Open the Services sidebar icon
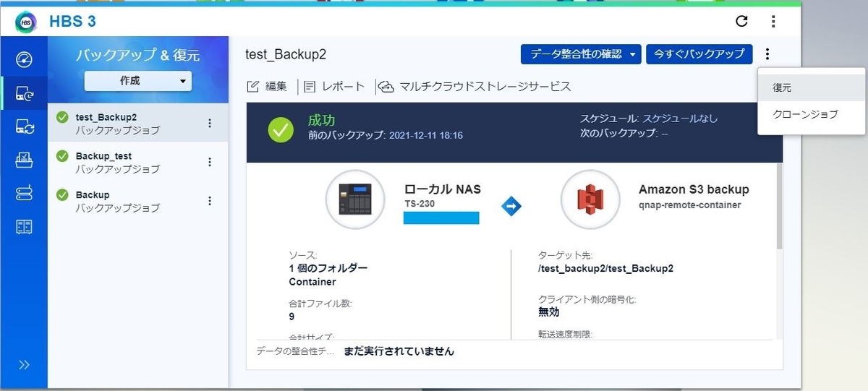The height and width of the screenshot is (391, 868). [24, 160]
